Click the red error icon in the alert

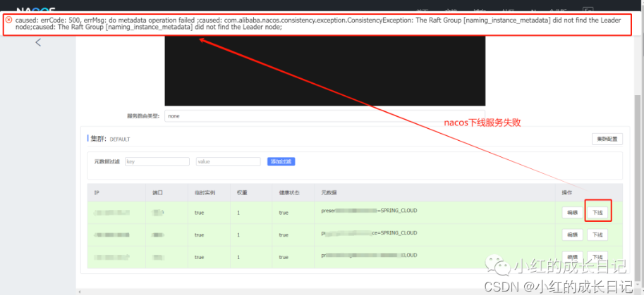pos(8,20)
